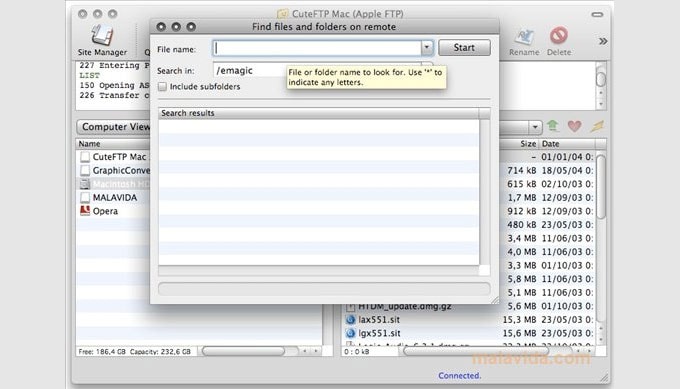Viewport: 680px width, 389px height.
Task: Enable the Include subfolders checkbox
Action: pos(162,86)
